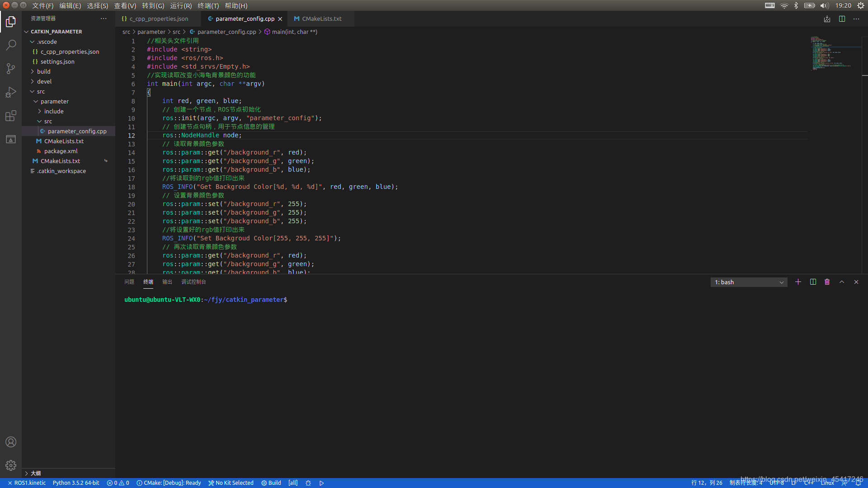The width and height of the screenshot is (868, 488).
Task: Switch to the c_cpp_properties.json tab
Action: 158,19
